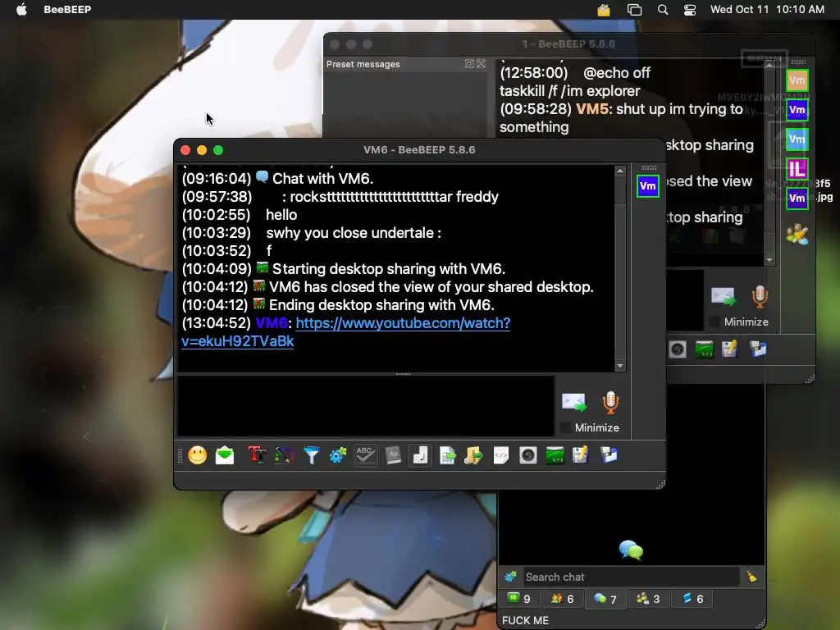Image resolution: width=840 pixels, height=630 pixels.
Task: Click the 'hello' chat message
Action: click(281, 215)
